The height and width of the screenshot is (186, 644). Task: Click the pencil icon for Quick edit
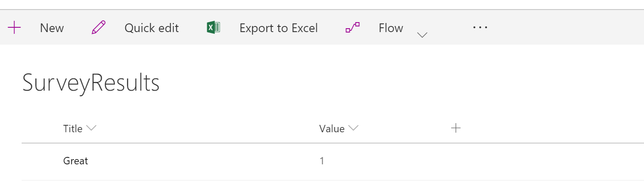pos(99,28)
